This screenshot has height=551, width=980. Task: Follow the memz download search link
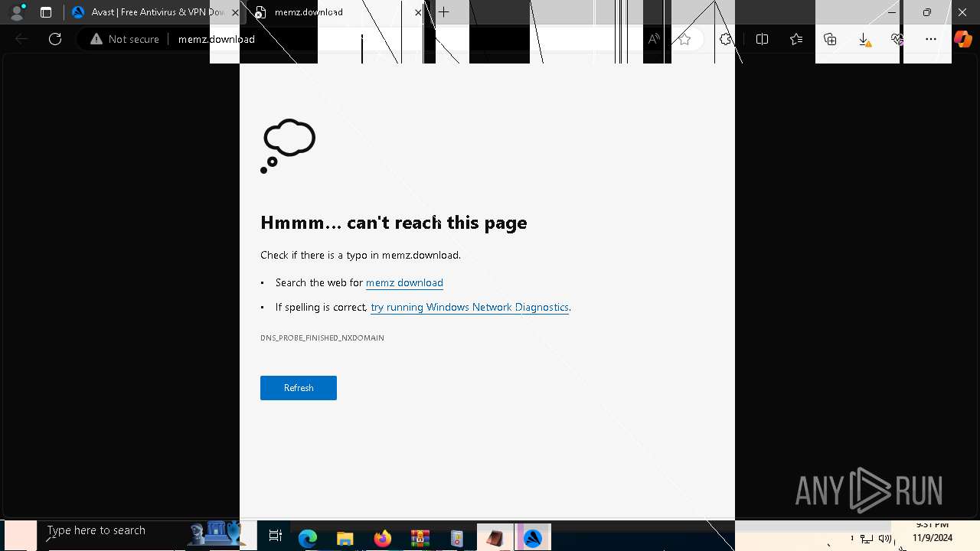(404, 282)
